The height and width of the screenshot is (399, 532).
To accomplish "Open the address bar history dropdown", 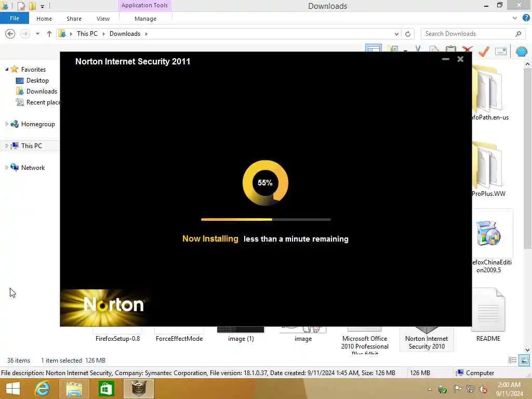I will click(x=396, y=34).
